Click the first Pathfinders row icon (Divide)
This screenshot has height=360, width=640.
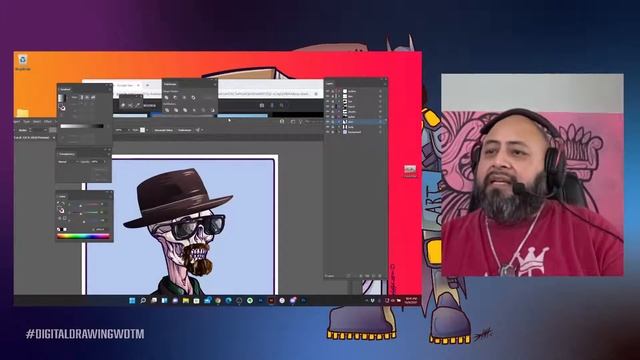pyautogui.click(x=167, y=110)
